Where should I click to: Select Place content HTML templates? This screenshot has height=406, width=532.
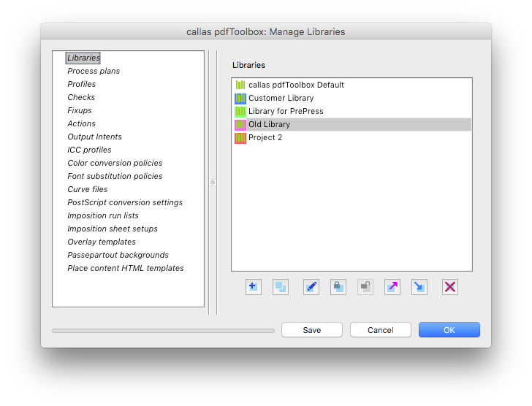tap(125, 268)
